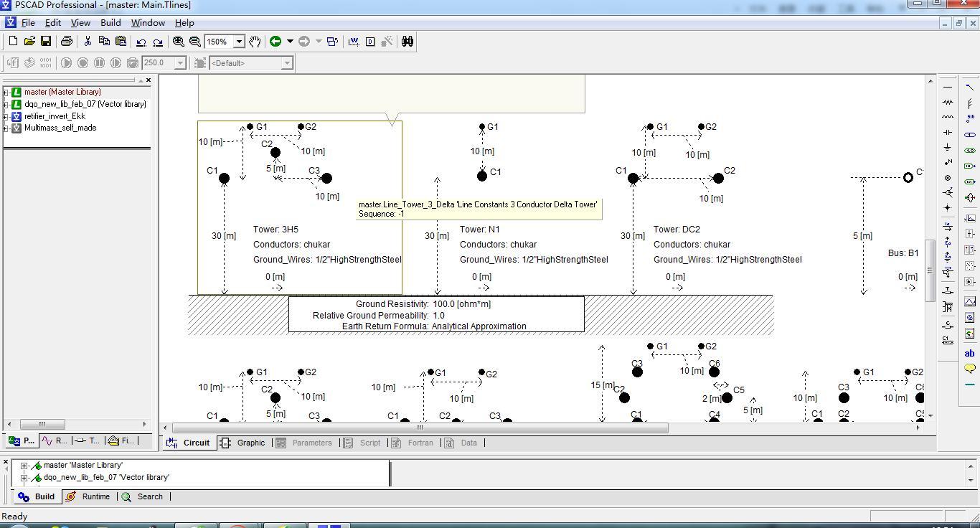The width and height of the screenshot is (980, 528).
Task: Zoom in with the magnifier plus icon
Action: pos(179,42)
